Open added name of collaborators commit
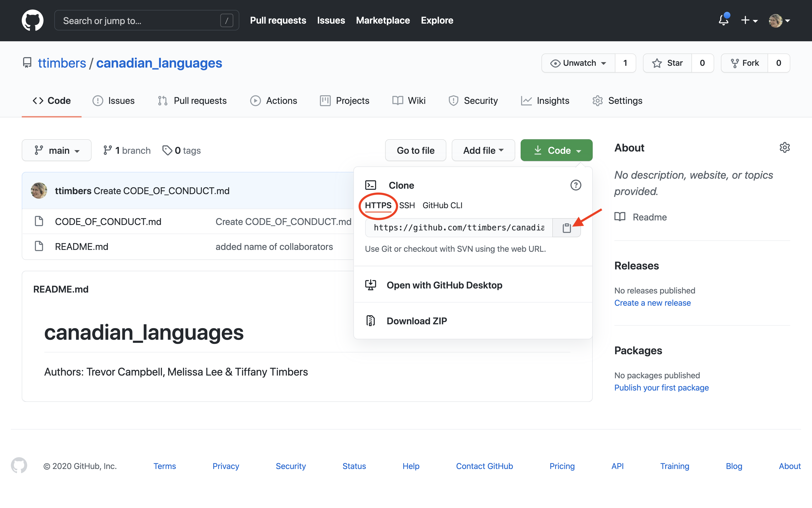Viewport: 812px width, 508px height. coord(274,247)
